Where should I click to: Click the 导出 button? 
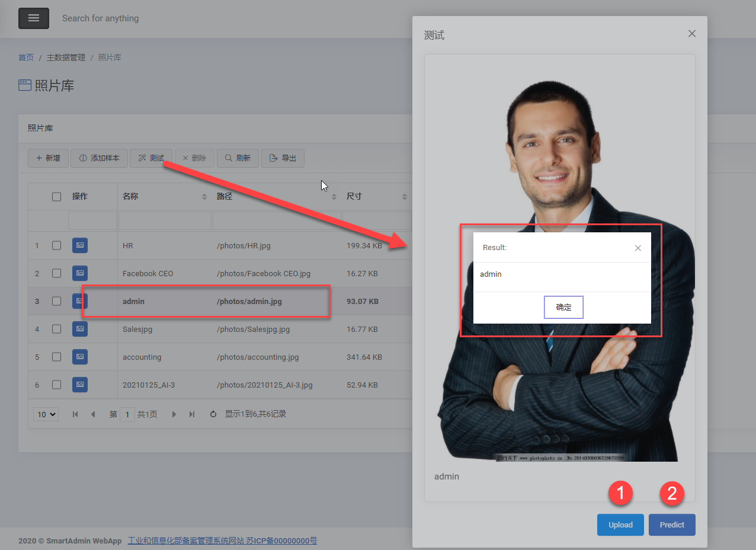click(283, 158)
